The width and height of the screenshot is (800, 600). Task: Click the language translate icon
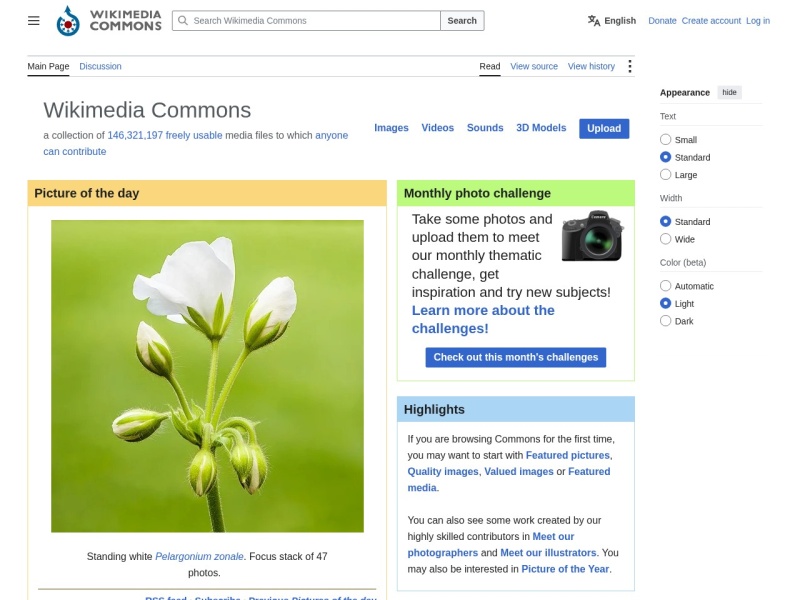point(593,20)
